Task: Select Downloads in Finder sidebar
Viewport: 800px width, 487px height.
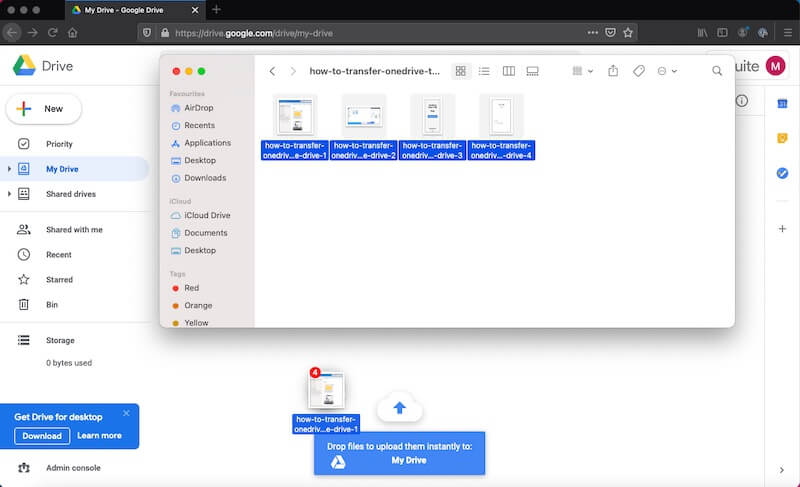Action: coord(205,177)
